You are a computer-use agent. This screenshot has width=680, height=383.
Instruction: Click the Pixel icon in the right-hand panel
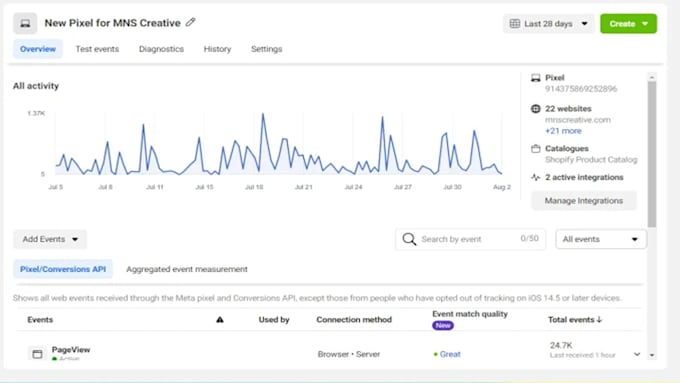point(536,78)
